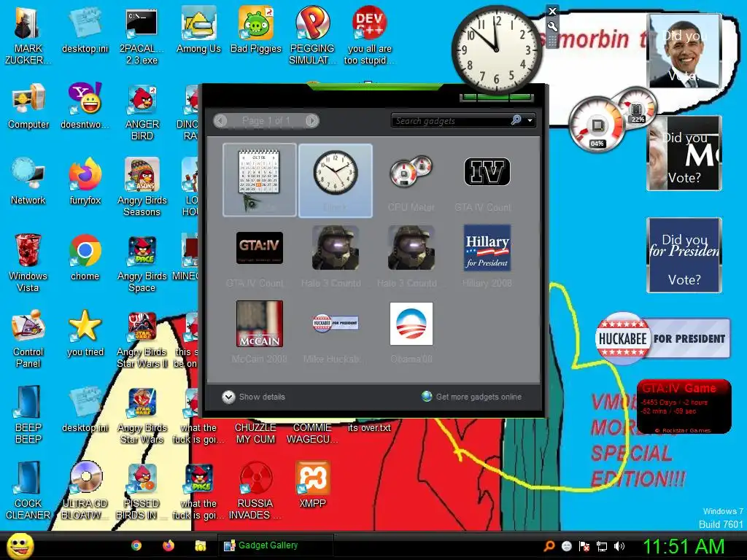Select the second Halo 3 Countdown gadget

[411, 256]
